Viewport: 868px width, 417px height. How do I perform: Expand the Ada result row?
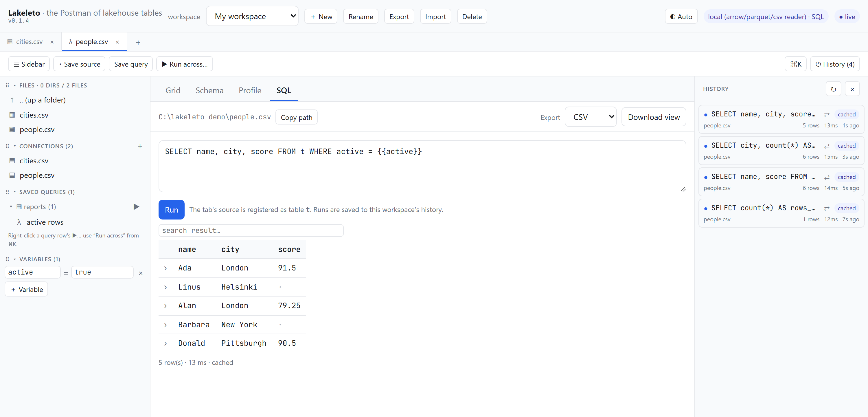tap(165, 268)
